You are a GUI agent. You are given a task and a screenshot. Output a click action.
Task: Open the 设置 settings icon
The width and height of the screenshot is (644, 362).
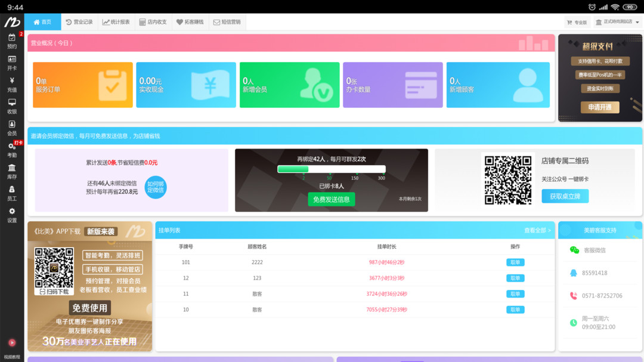pyautogui.click(x=12, y=214)
